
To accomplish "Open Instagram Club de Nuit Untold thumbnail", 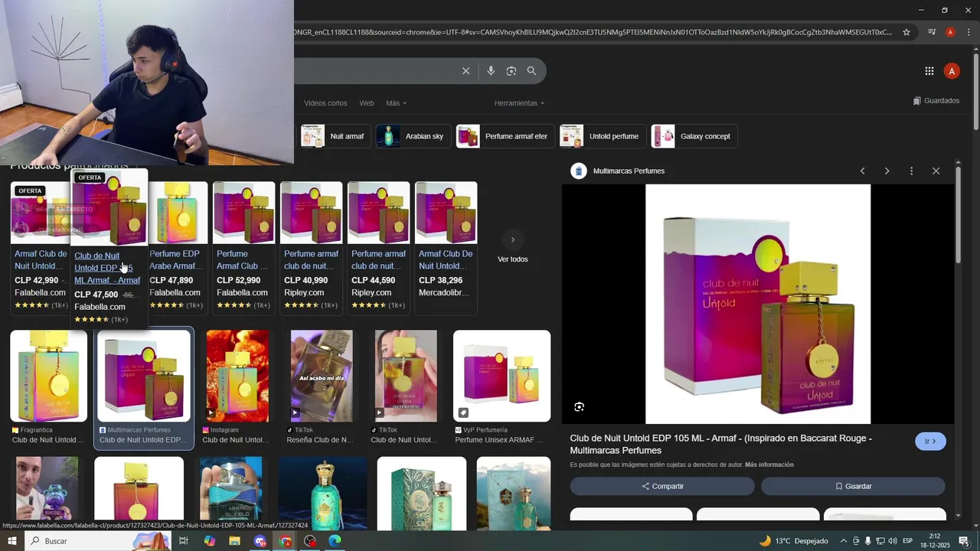I will coord(237,376).
